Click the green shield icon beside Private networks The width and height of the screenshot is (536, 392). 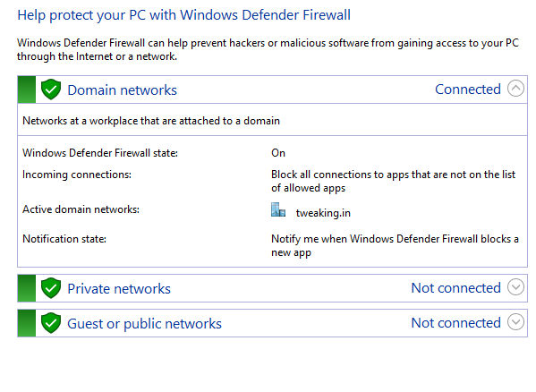[x=51, y=288]
